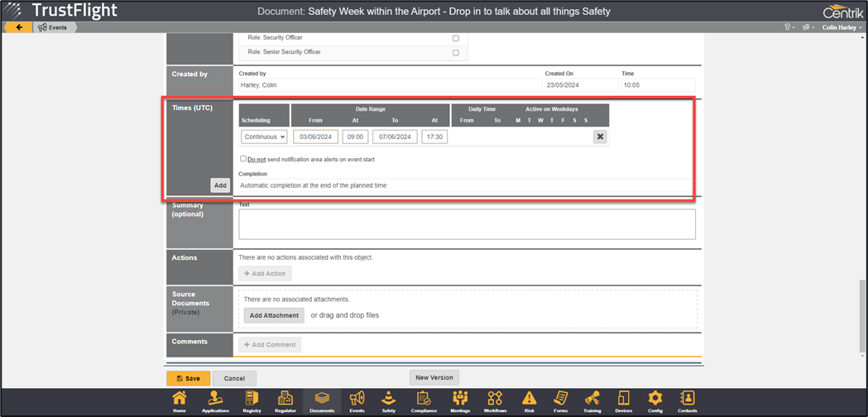Click the Add Attachment button
868x417 pixels.
pos(274,315)
